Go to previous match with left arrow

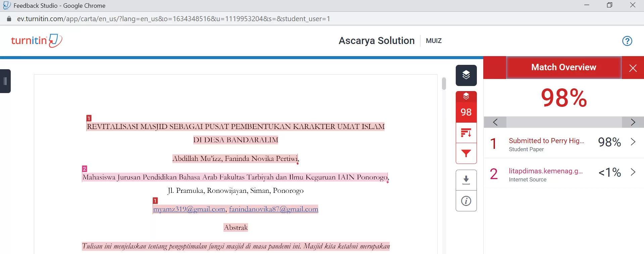[x=495, y=122]
